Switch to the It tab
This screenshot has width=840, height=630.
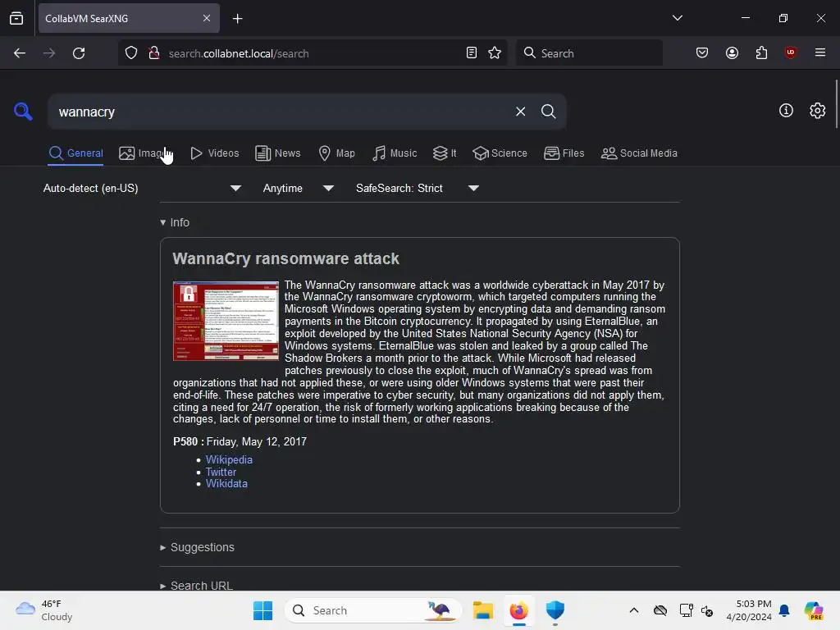tap(445, 153)
